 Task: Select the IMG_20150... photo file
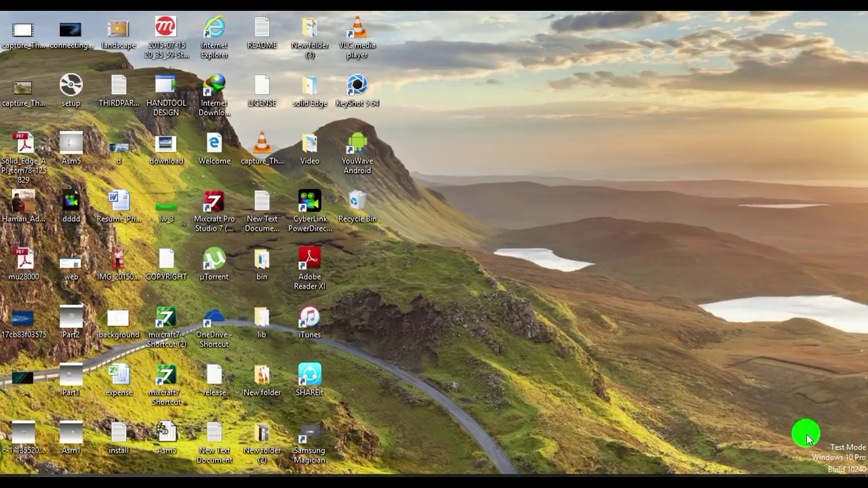tap(119, 265)
